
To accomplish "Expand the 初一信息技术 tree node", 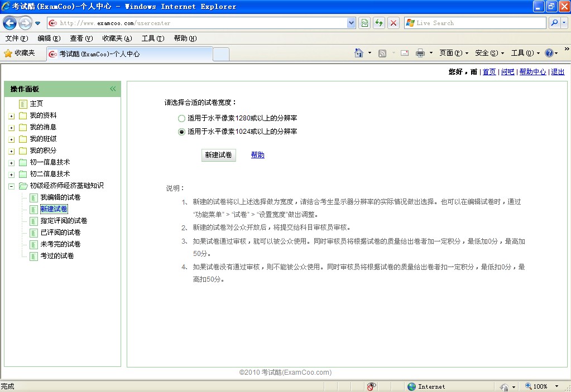I will 12,163.
